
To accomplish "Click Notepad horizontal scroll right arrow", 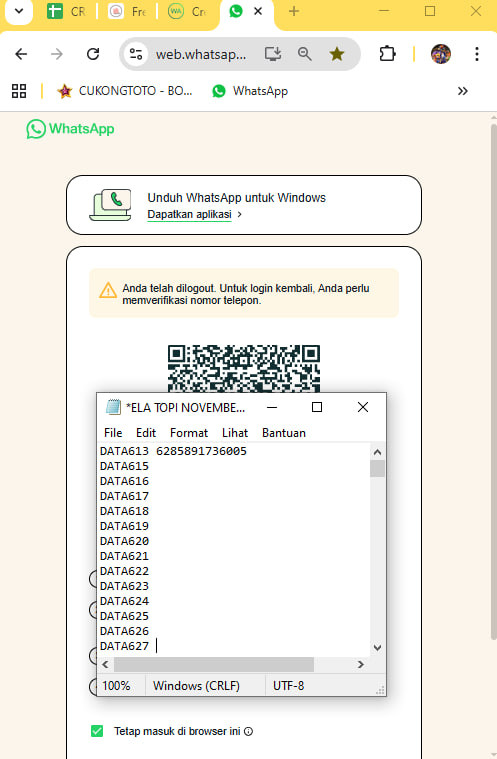I will [361, 665].
